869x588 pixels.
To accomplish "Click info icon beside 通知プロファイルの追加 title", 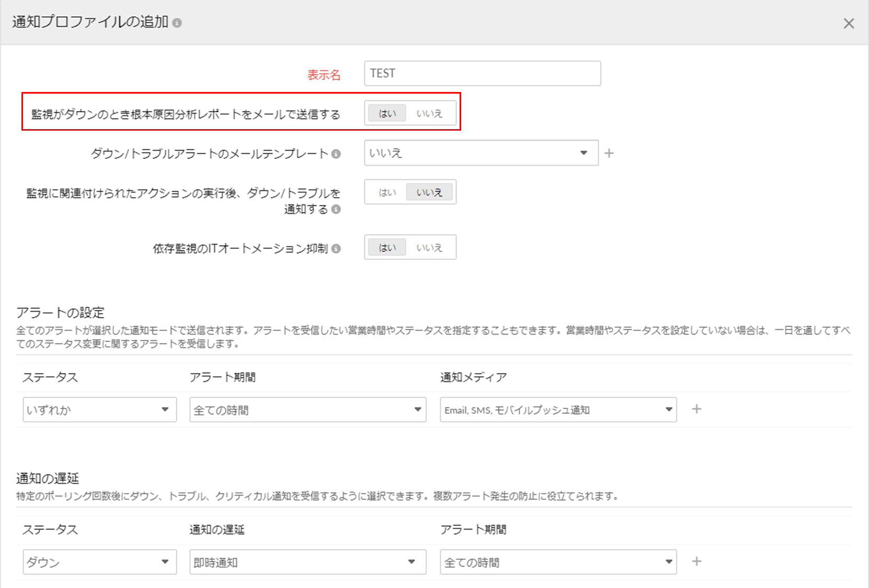I will point(177,23).
